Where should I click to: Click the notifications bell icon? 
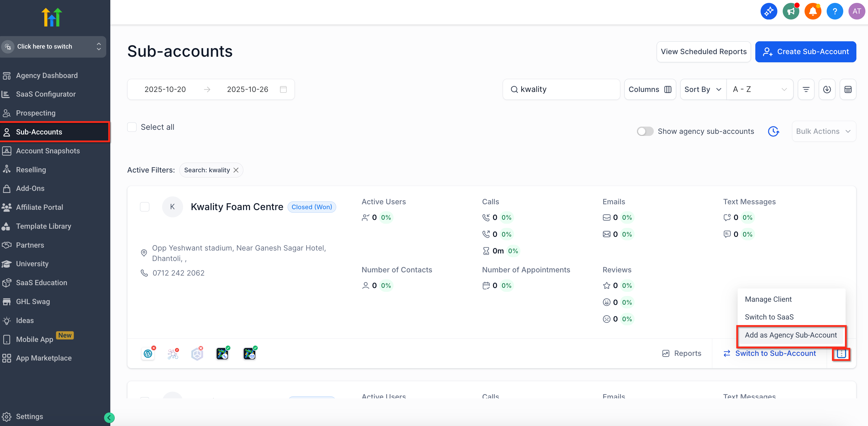pyautogui.click(x=812, y=11)
